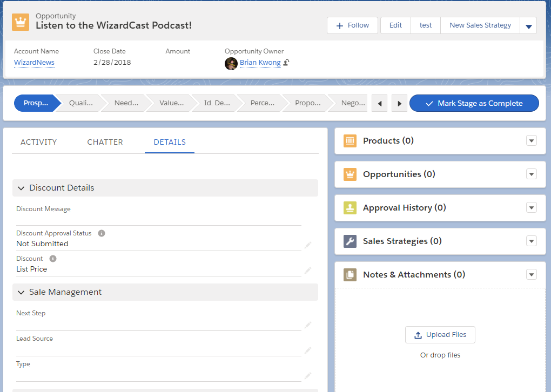Open Opportunities list dropdown menu

point(532,174)
